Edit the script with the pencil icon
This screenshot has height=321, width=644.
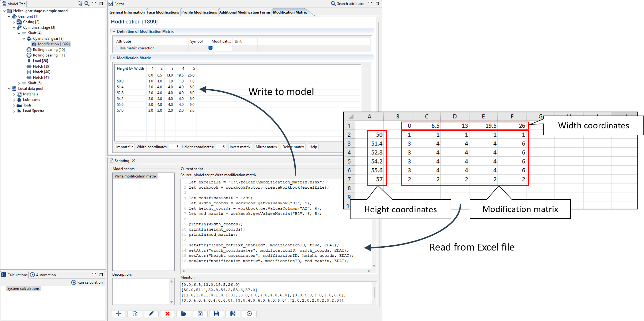151,313
